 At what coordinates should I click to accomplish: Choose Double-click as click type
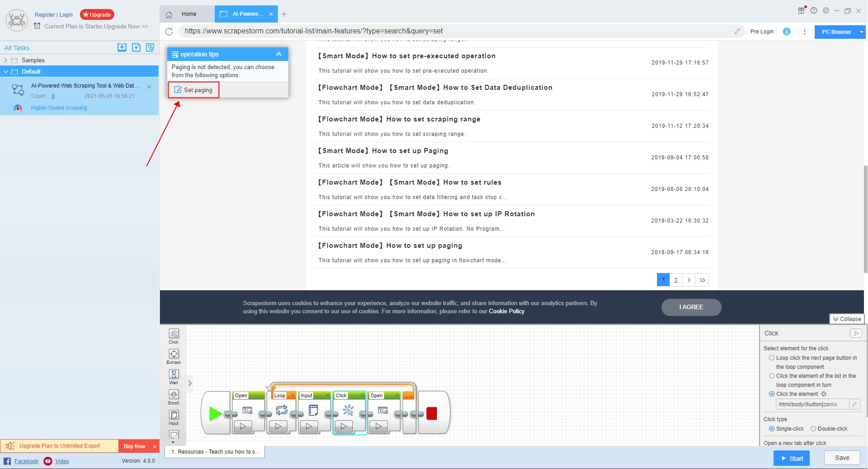tap(813, 429)
